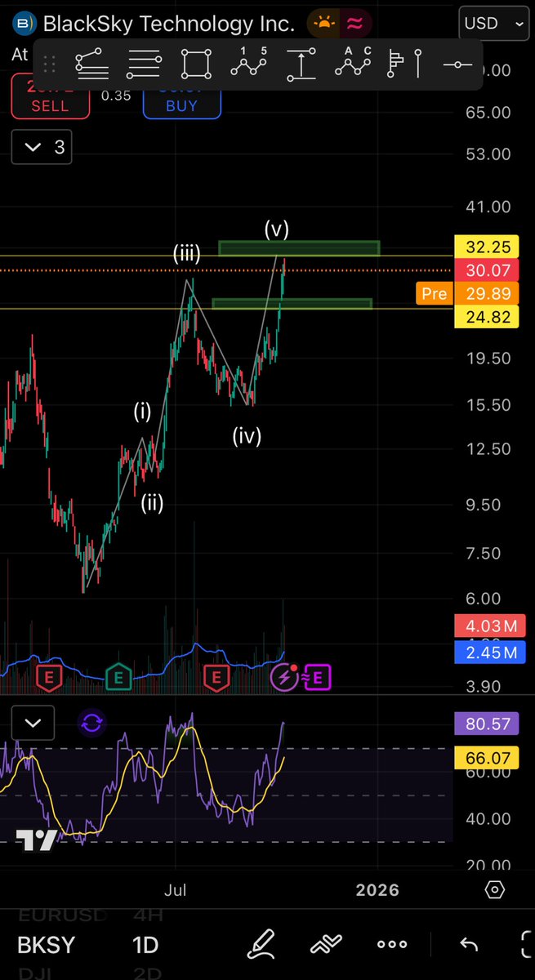Viewport: 535px width, 980px height.
Task: Select the Rectangle drawing tool
Action: pyautogui.click(x=196, y=63)
